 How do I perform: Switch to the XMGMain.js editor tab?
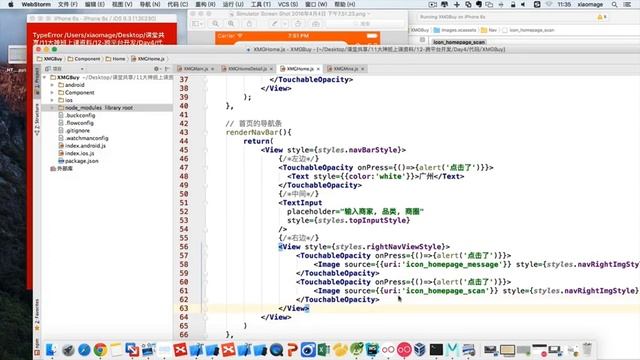coord(196,69)
